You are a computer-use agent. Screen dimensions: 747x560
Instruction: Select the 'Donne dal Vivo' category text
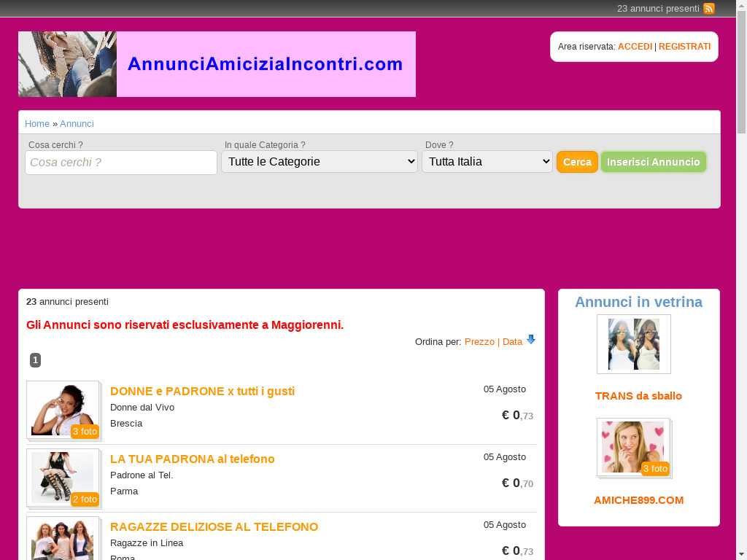tap(142, 407)
